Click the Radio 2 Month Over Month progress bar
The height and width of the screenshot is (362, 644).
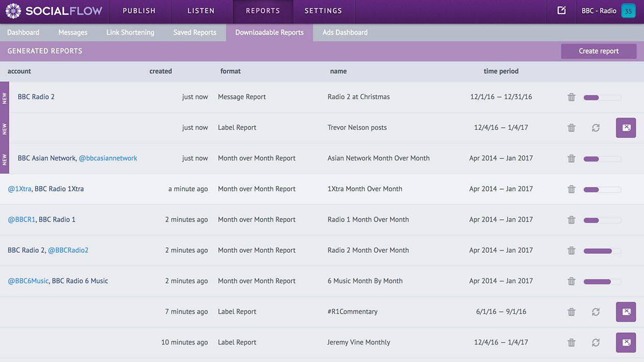click(x=602, y=250)
